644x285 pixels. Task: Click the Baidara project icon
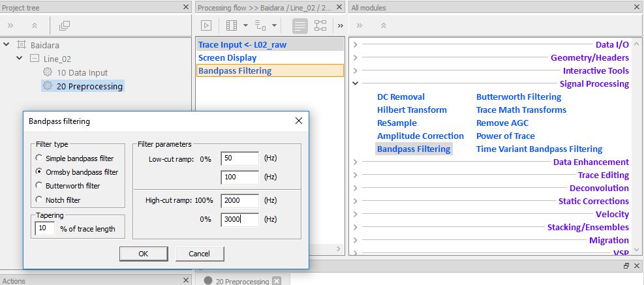[x=22, y=45]
